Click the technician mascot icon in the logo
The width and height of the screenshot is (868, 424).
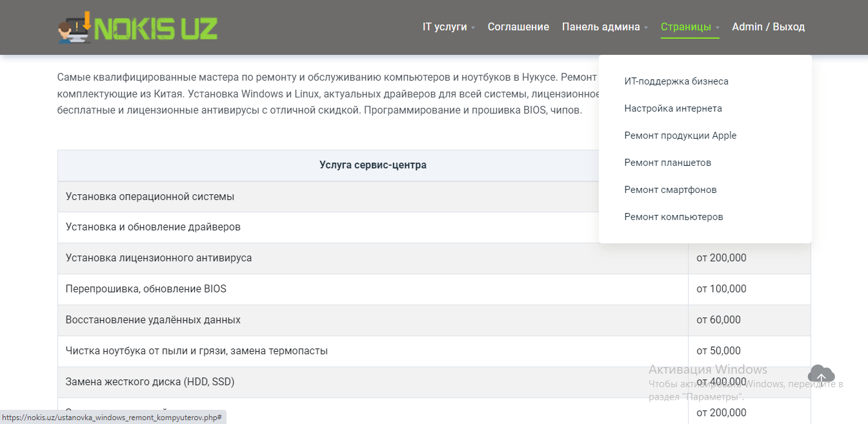[x=73, y=28]
